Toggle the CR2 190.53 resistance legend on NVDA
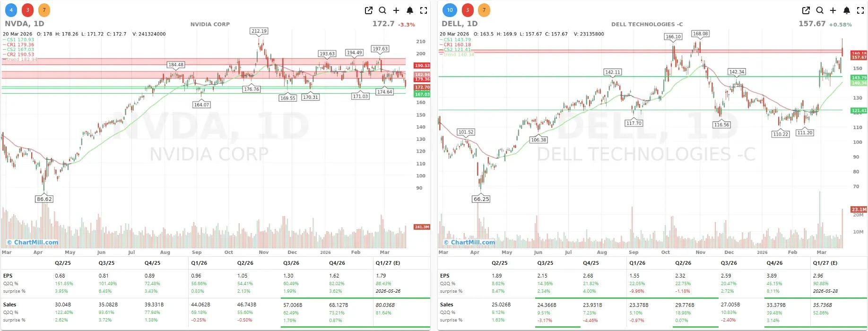This screenshot has width=868, height=331. [20, 53]
